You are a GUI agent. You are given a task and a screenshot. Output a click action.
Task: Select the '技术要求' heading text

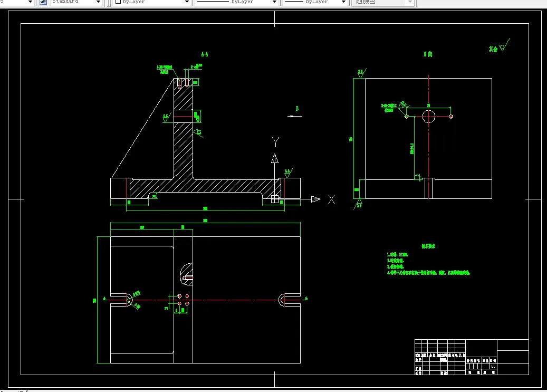tap(428, 246)
